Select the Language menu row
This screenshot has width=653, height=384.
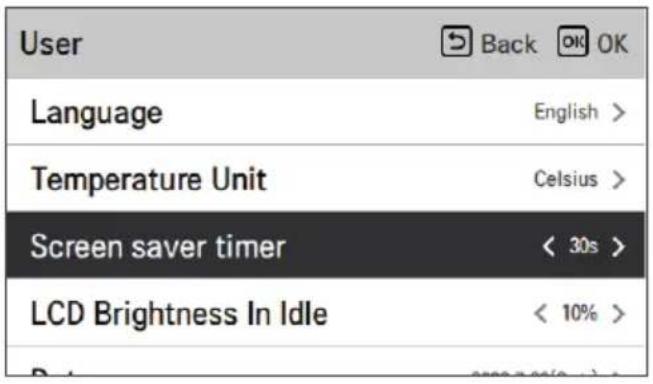[326, 112]
